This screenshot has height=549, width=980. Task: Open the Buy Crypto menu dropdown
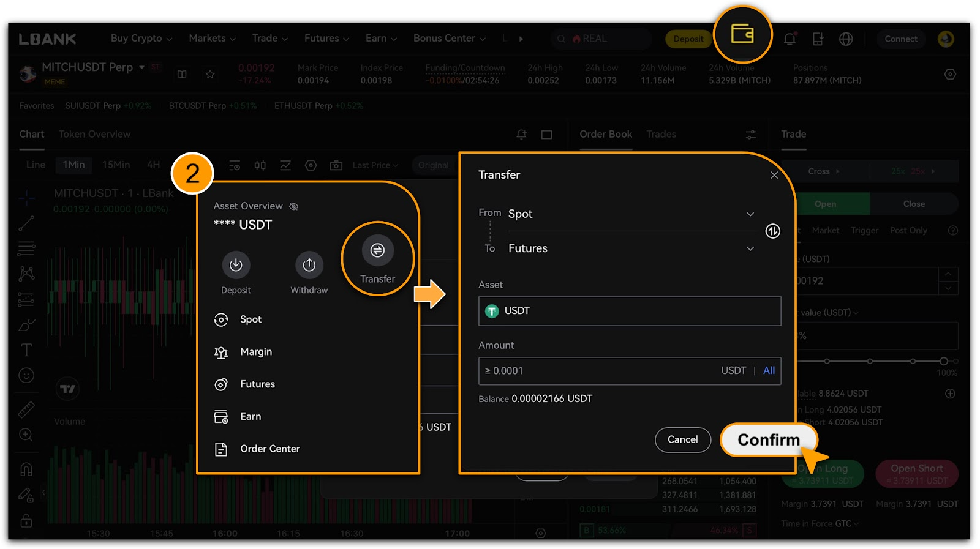point(141,39)
